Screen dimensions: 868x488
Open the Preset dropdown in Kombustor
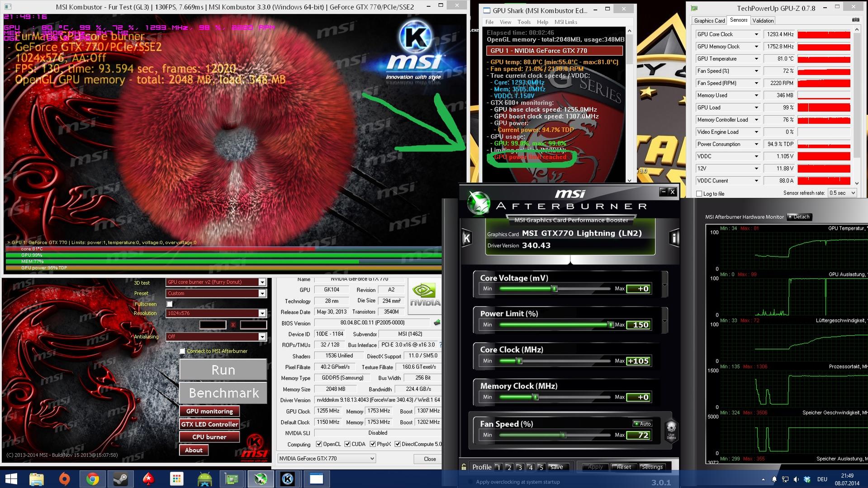tap(262, 294)
